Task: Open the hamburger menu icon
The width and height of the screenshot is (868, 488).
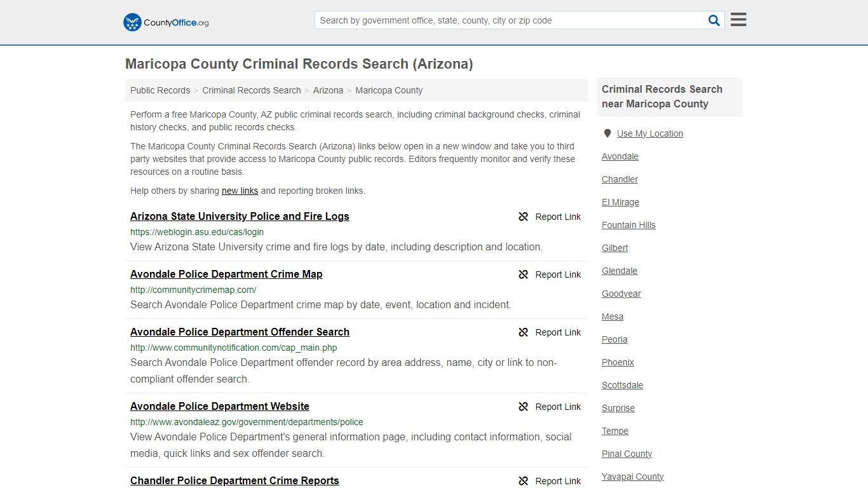Action: click(x=738, y=20)
